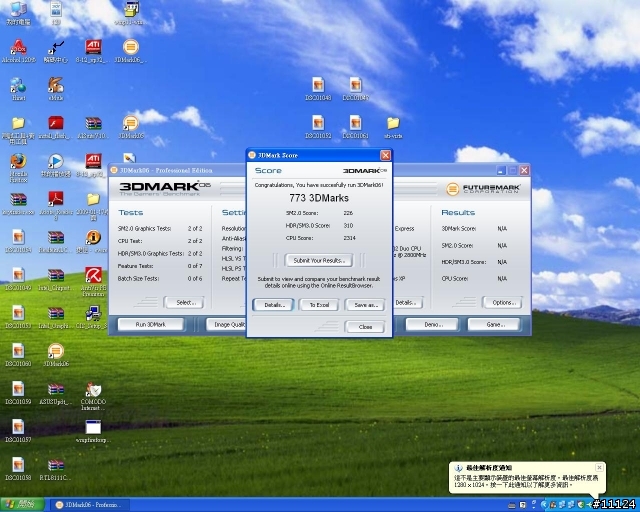Open the Windows Media Player desktop shortcut
Screen dimensions: 640x512
click(x=56, y=165)
